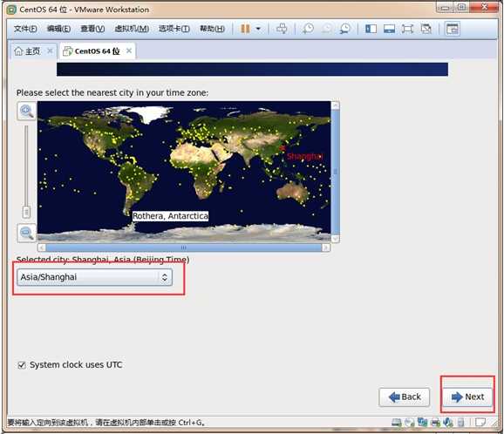Click the CD/DVD drive status icon

coord(410,422)
